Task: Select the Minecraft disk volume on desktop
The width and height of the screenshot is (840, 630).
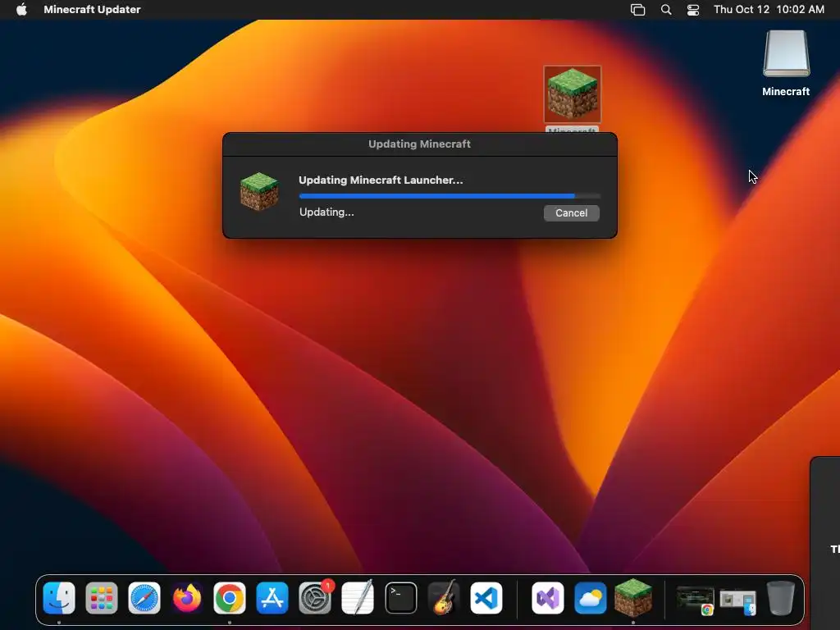Action: tap(786, 63)
